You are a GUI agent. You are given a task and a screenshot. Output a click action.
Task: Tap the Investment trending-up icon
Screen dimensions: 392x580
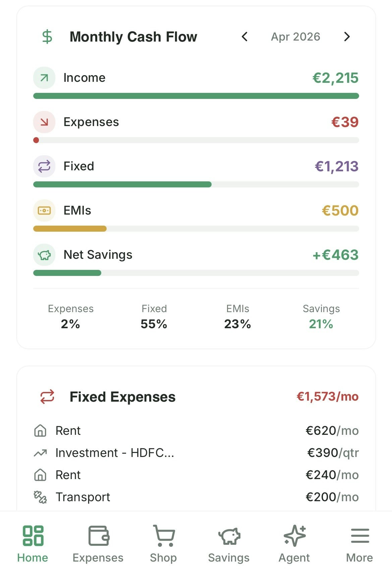40,453
